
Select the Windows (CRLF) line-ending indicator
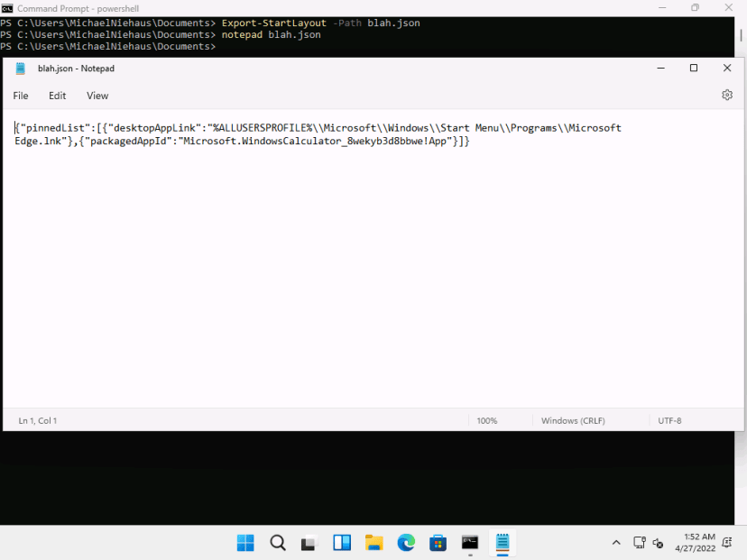(573, 420)
